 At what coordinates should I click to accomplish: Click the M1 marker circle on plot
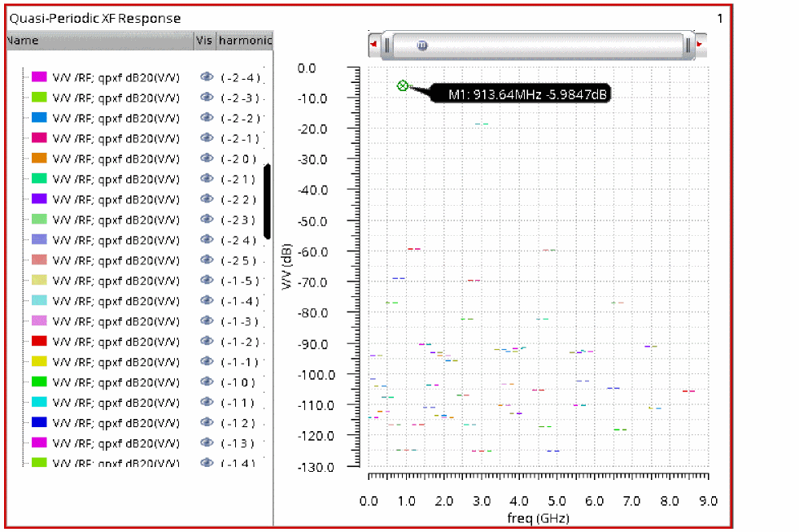(402, 85)
